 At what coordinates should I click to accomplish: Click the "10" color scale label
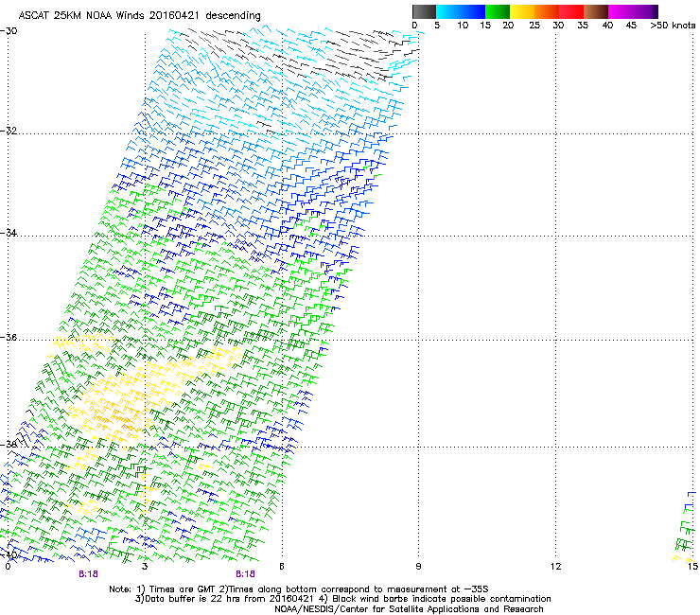[x=463, y=26]
